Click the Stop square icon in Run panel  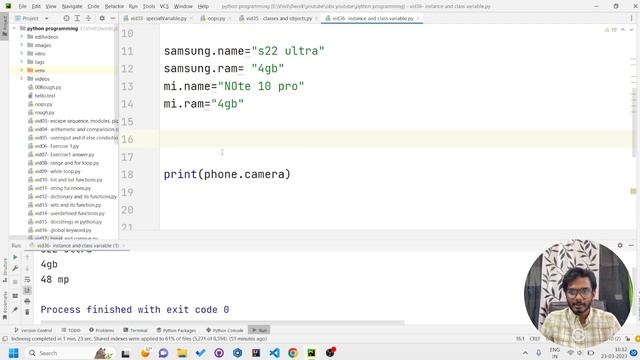click(15, 282)
